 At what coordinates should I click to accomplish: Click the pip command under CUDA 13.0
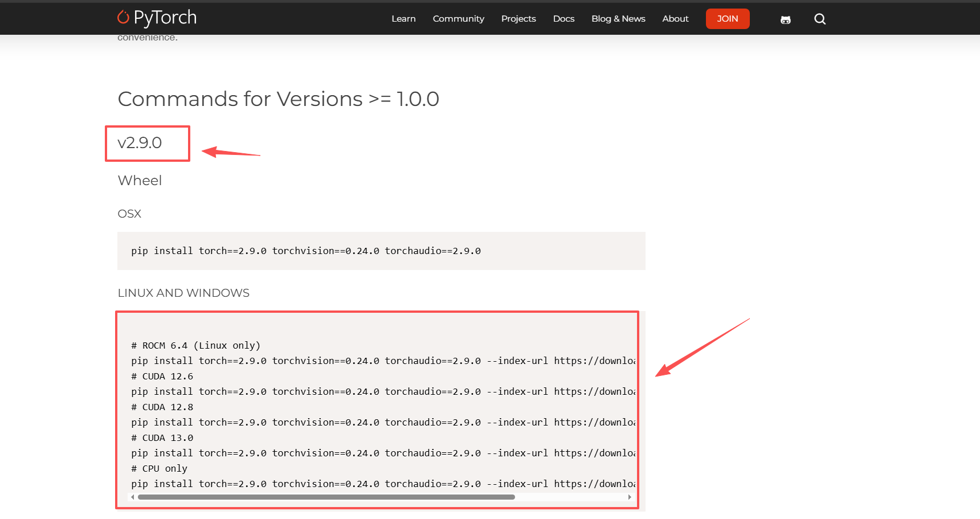tap(382, 453)
